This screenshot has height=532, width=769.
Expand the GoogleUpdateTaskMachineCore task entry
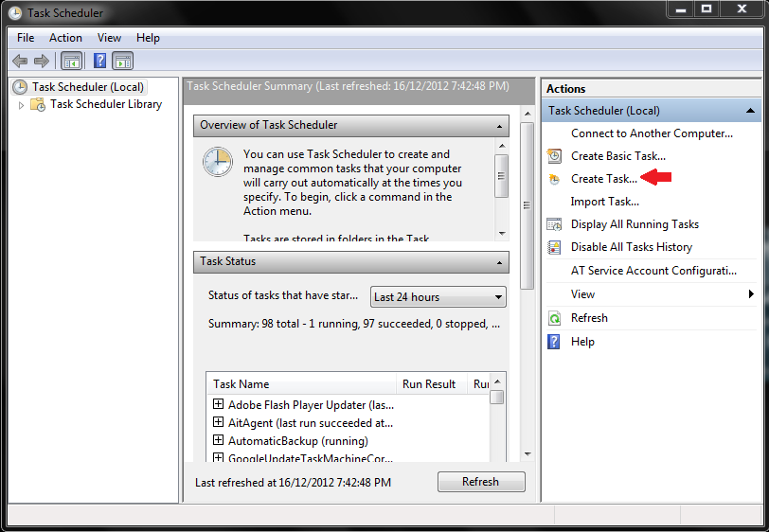[218, 457]
